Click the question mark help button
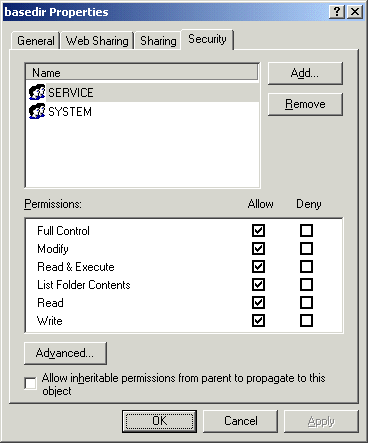Viewport: 368px width, 443px height. click(x=337, y=12)
